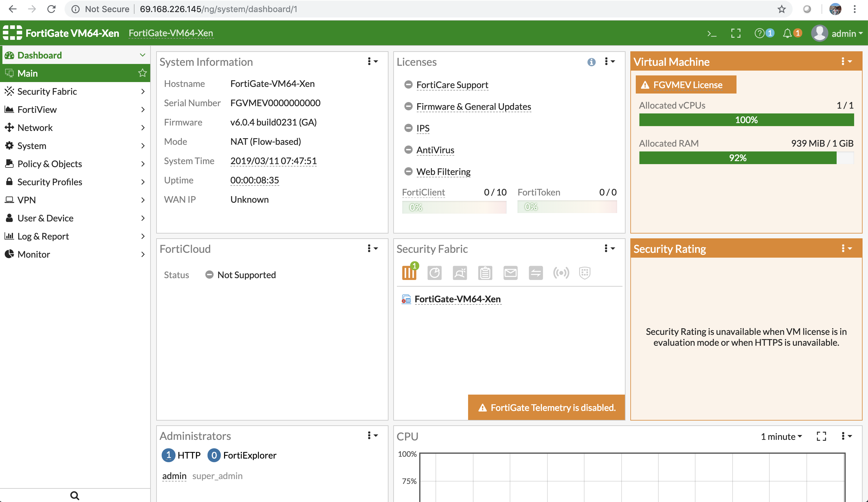
Task: Click the fullscreen expand icon in top bar
Action: 736,33
